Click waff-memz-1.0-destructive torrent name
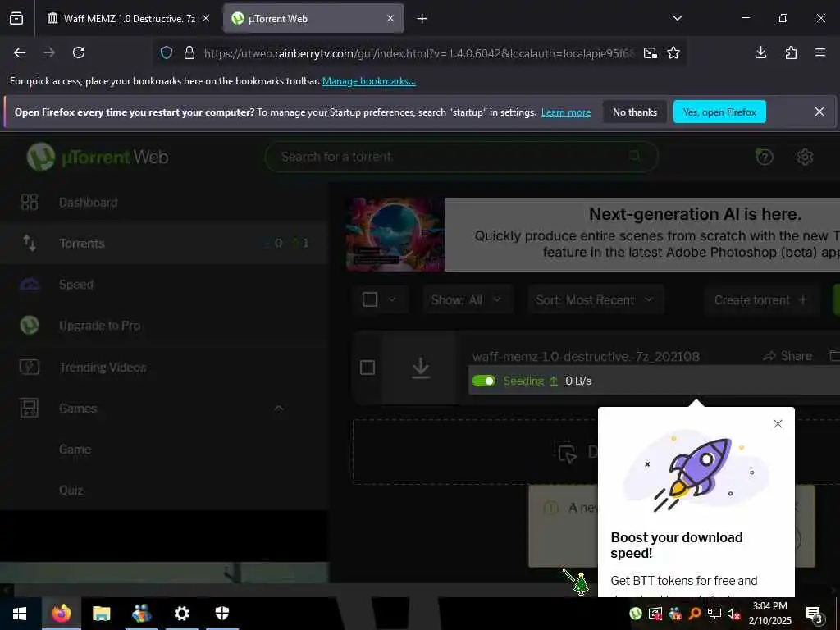Viewport: 840px width, 630px height. point(586,356)
